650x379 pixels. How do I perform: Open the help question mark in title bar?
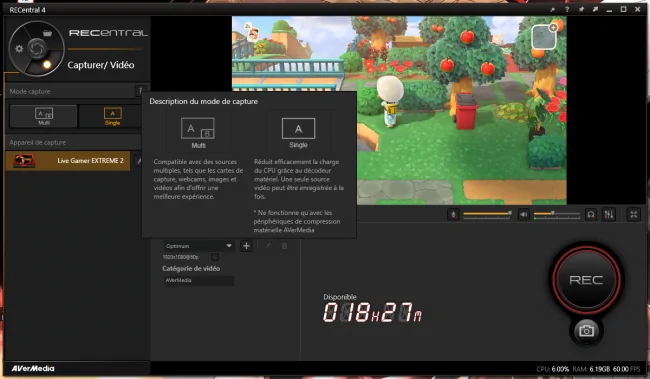coord(567,9)
